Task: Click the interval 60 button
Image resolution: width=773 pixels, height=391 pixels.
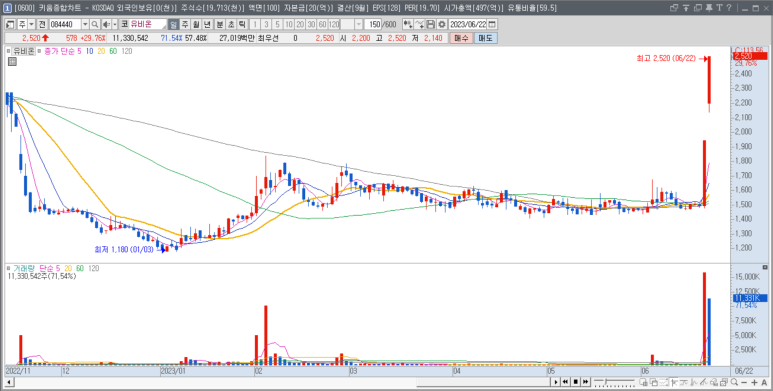Action: coord(322,24)
